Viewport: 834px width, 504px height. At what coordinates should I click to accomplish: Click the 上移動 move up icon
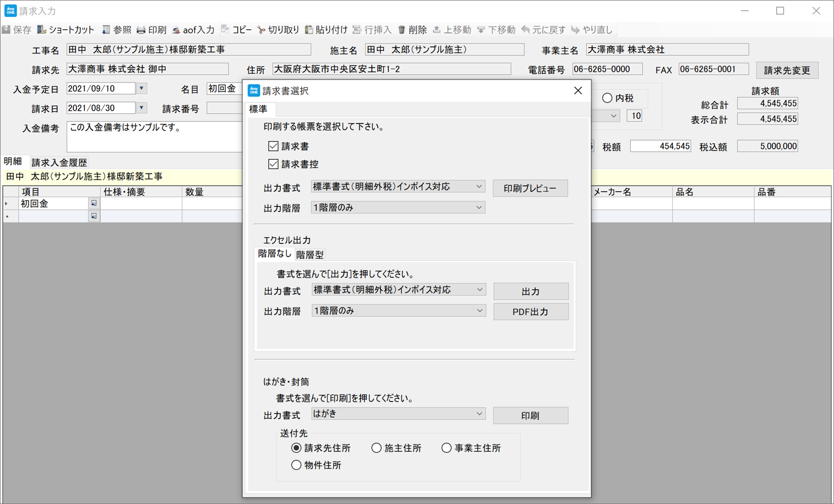437,30
